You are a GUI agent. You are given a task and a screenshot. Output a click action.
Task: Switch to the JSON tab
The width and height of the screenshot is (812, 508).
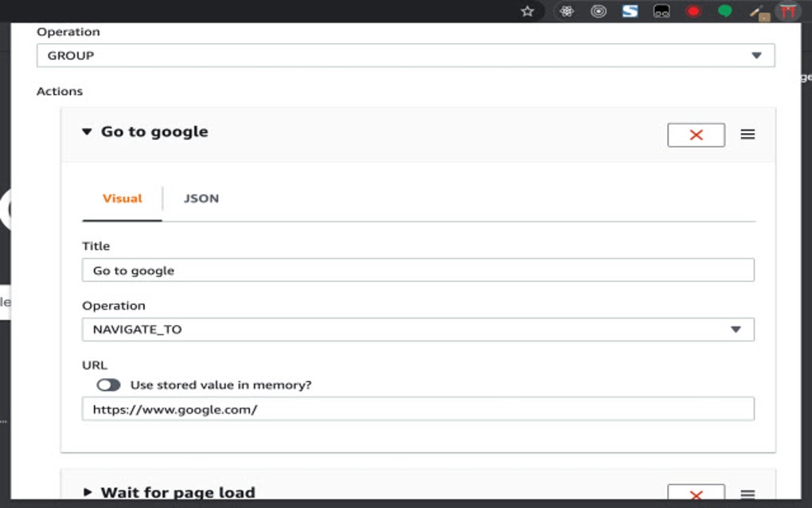coord(200,198)
